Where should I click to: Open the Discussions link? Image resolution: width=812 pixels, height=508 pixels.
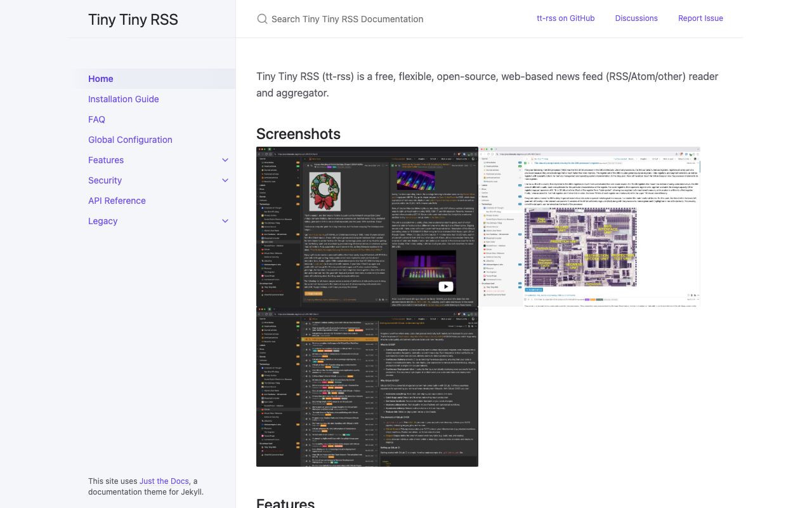coord(636,18)
